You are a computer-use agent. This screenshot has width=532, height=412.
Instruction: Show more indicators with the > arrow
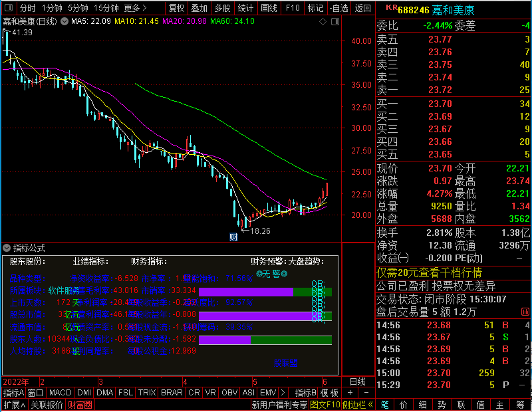click(283, 393)
